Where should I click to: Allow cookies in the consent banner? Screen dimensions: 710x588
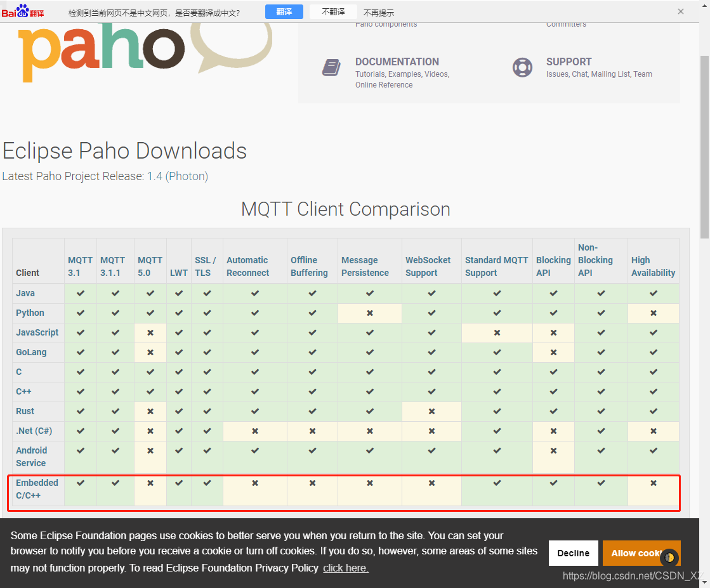(x=641, y=553)
